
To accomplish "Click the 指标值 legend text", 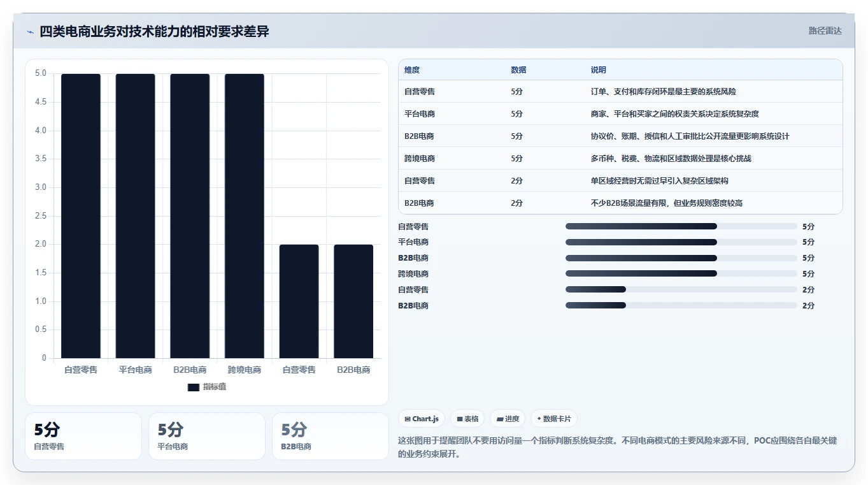I will [x=215, y=387].
